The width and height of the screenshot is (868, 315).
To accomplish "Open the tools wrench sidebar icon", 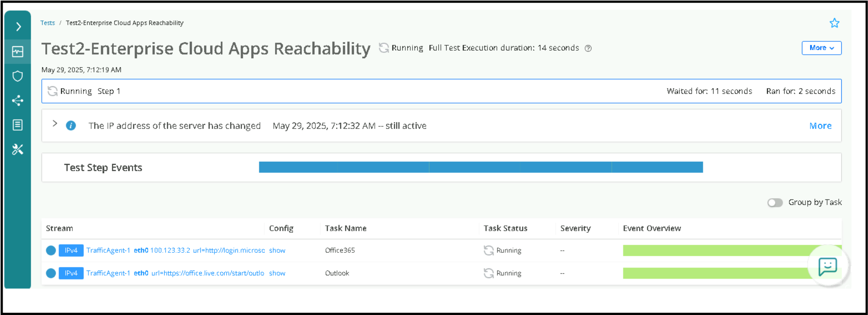I will coord(18,149).
